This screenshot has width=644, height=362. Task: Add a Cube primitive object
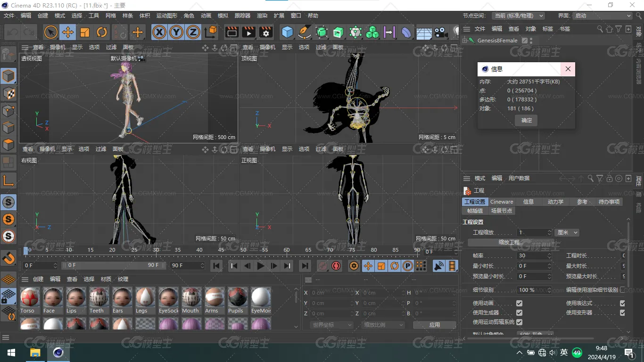pos(287,32)
